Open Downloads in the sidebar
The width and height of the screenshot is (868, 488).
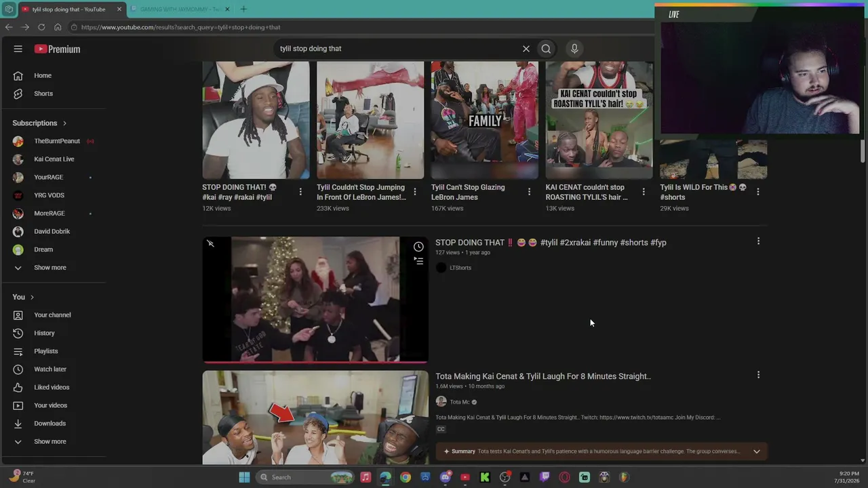pos(50,424)
